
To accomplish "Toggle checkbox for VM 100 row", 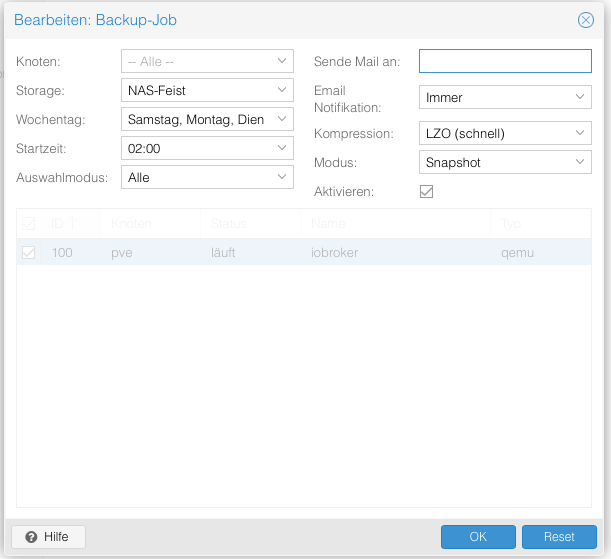I will (28, 252).
